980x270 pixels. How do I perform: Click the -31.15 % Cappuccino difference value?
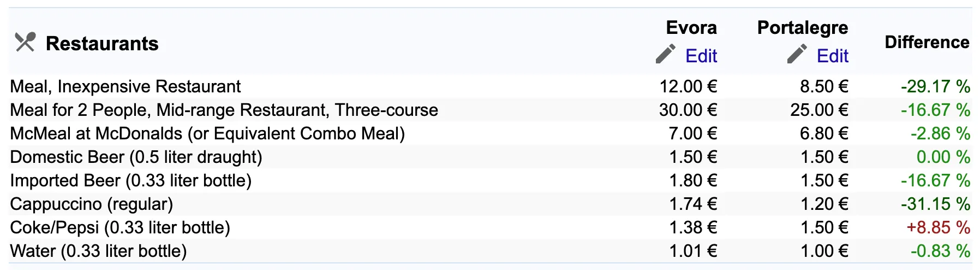[935, 204]
